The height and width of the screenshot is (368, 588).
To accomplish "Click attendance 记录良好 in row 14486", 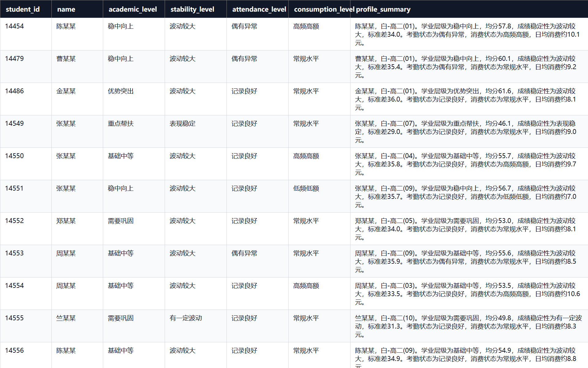I will (x=244, y=91).
